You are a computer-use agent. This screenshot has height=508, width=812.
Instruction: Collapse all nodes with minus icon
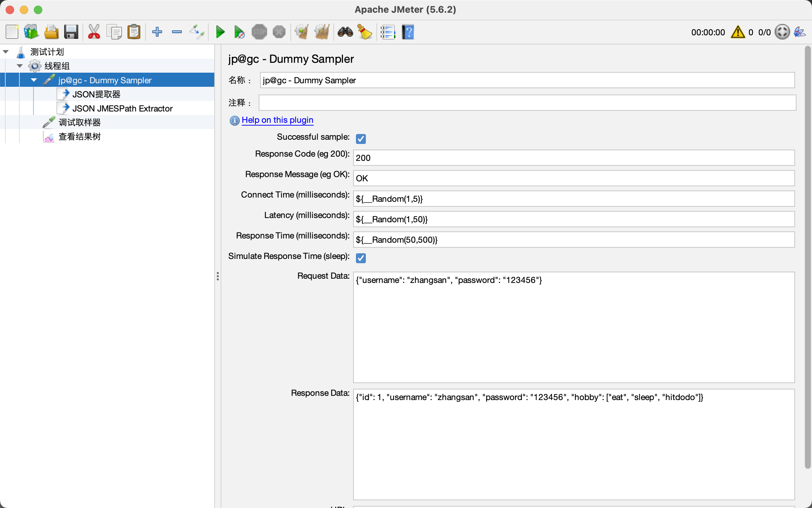[177, 32]
